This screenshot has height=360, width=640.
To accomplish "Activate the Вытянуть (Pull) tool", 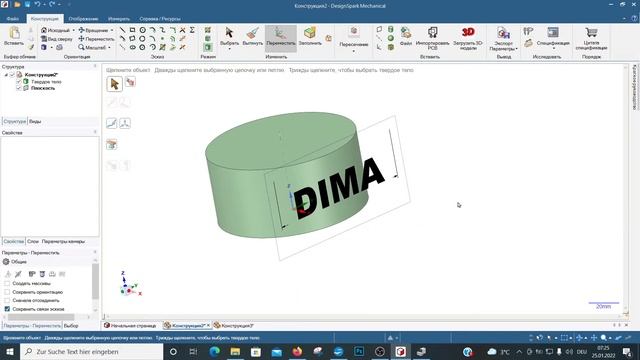I will (253, 36).
